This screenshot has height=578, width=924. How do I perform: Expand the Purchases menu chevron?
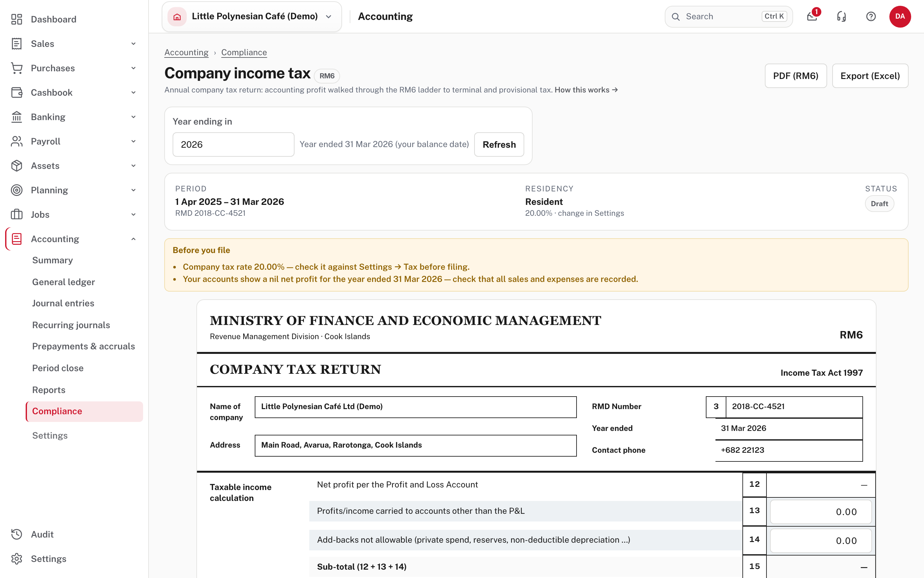click(133, 68)
